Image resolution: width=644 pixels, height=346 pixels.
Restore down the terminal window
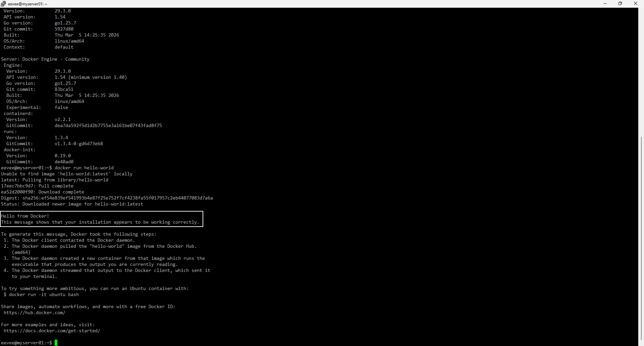click(620, 4)
